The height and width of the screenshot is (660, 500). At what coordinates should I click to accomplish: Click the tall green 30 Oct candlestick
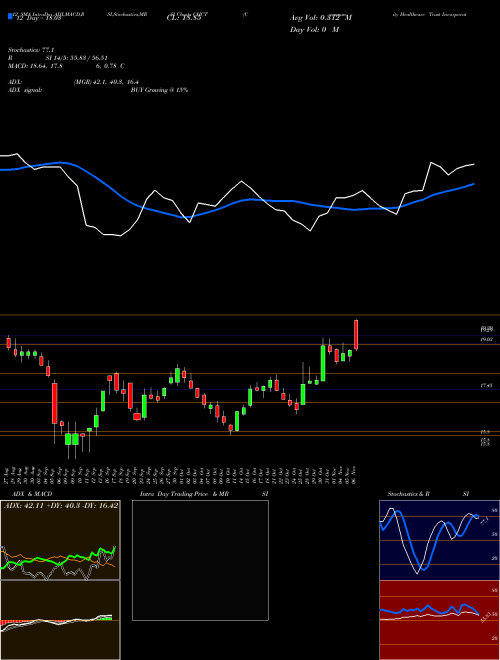(323, 363)
